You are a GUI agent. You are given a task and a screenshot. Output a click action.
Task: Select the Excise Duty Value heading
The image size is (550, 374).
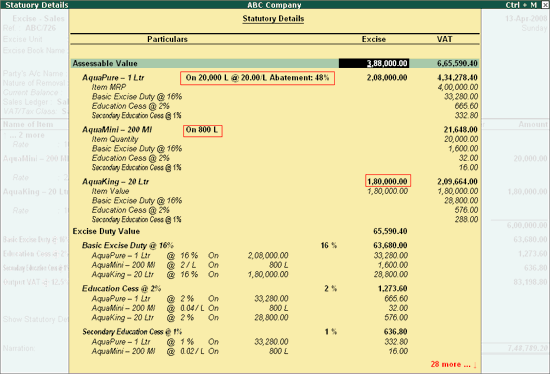click(106, 231)
